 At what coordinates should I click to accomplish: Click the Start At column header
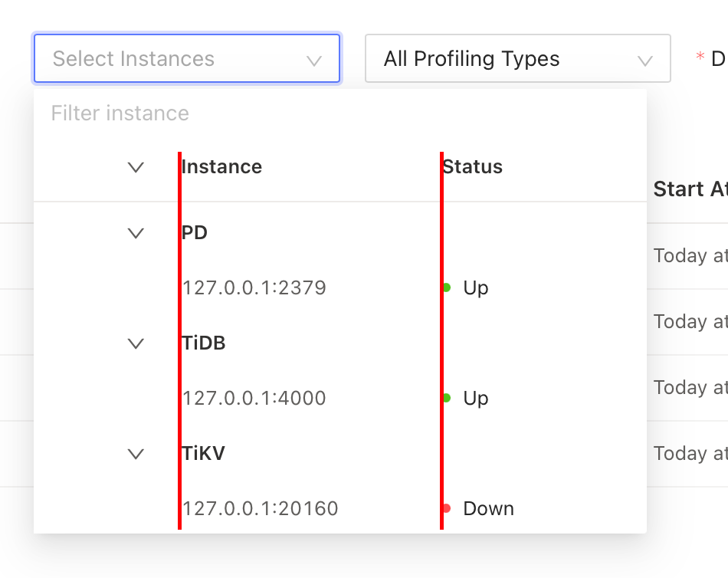click(x=690, y=189)
